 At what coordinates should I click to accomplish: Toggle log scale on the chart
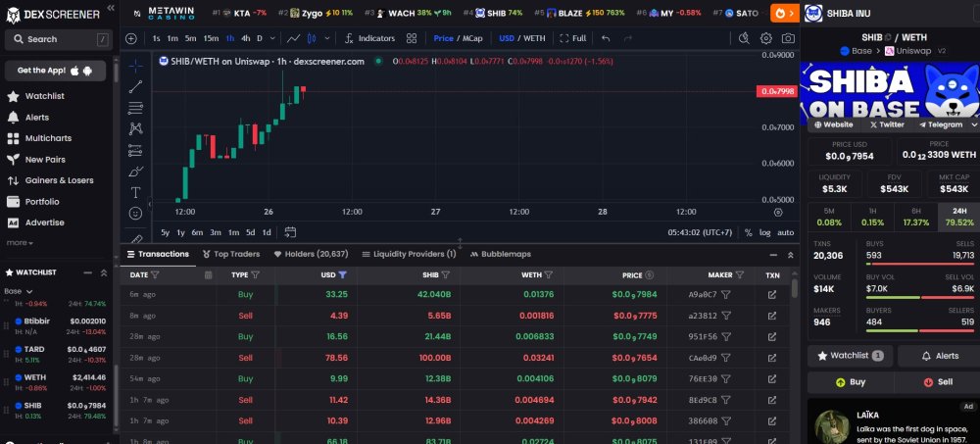(x=765, y=232)
